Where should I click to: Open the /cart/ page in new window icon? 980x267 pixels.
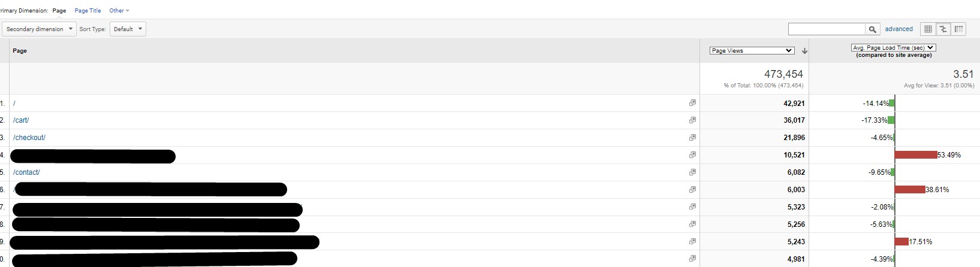pos(692,120)
